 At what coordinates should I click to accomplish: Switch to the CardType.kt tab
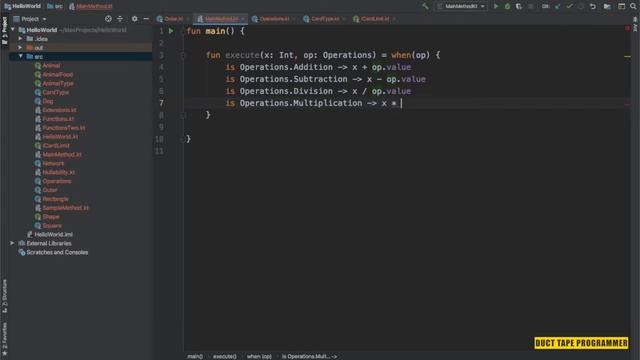324,19
